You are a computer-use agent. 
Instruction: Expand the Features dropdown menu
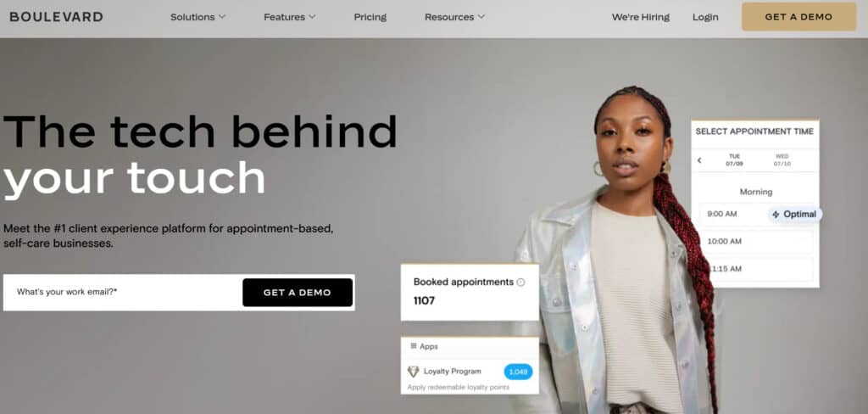click(x=290, y=17)
